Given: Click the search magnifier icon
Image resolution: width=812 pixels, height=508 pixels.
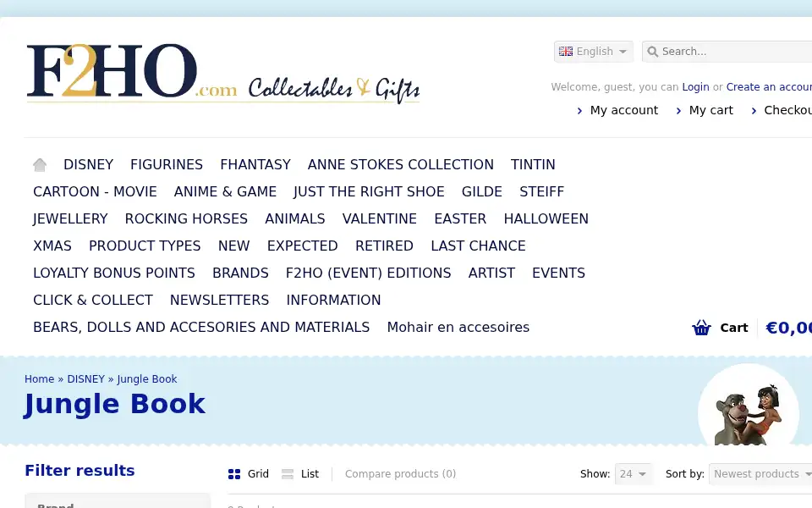Looking at the screenshot, I should (x=652, y=52).
